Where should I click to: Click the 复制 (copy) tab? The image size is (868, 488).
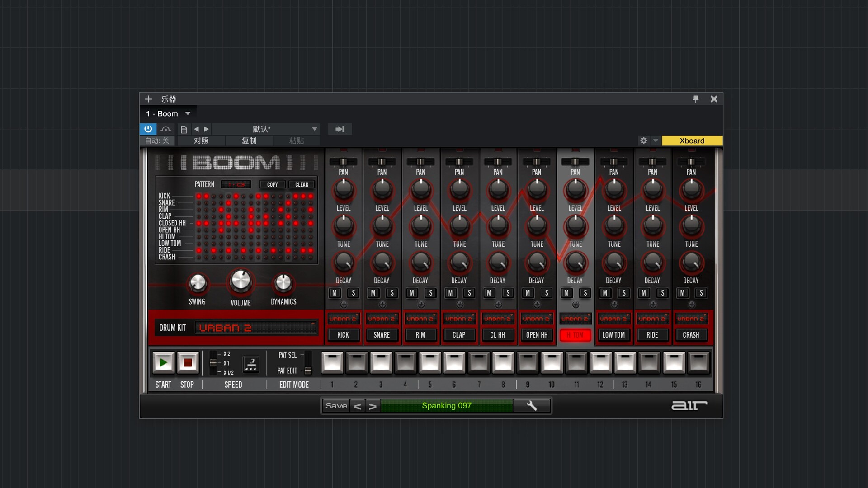coord(249,141)
